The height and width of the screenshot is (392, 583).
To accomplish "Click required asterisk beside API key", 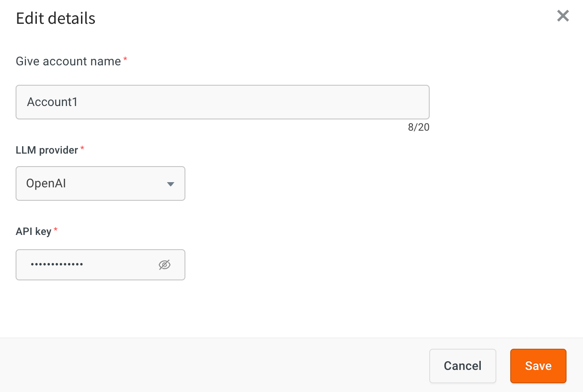I will click(x=55, y=230).
